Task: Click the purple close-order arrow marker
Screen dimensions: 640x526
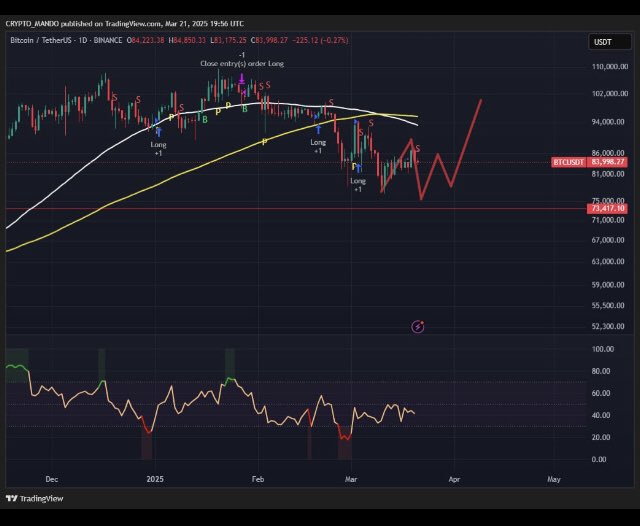Action: click(242, 79)
